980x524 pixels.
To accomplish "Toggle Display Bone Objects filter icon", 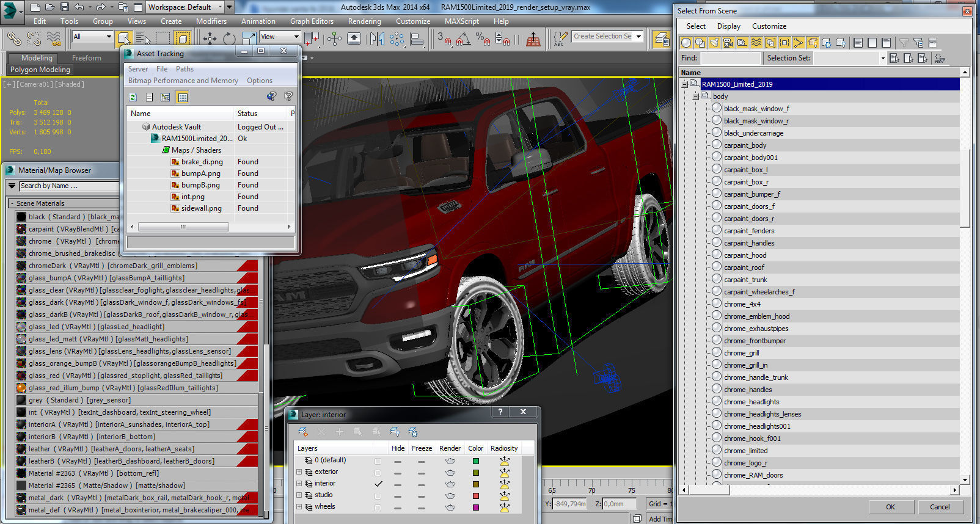I will 799,42.
